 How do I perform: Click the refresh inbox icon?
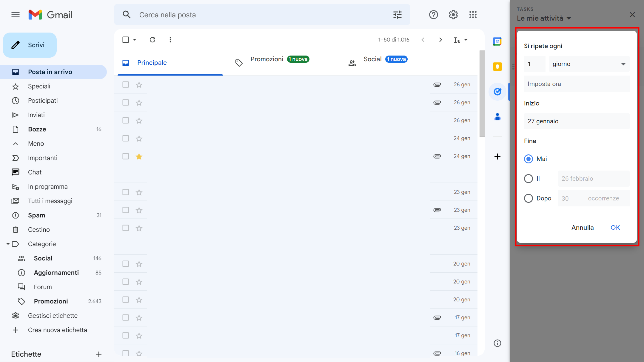(x=152, y=40)
